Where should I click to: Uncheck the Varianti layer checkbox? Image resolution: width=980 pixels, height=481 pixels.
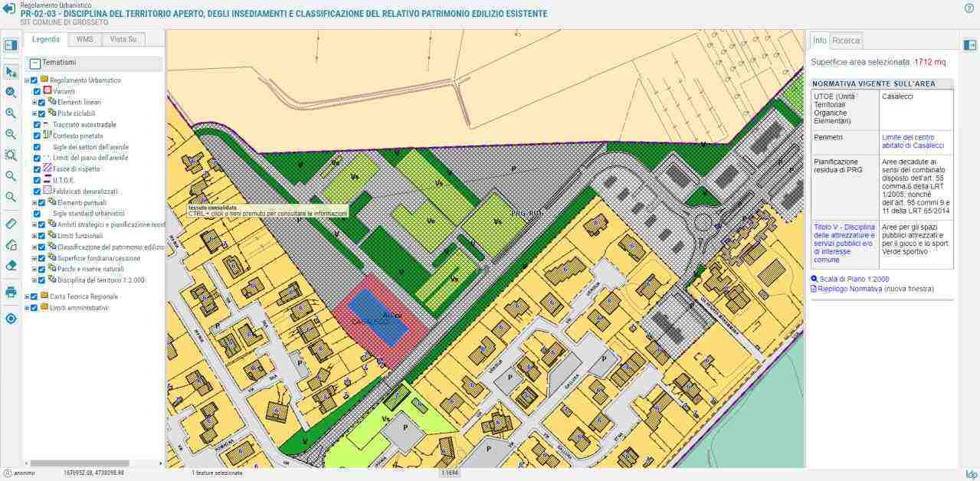(x=38, y=91)
